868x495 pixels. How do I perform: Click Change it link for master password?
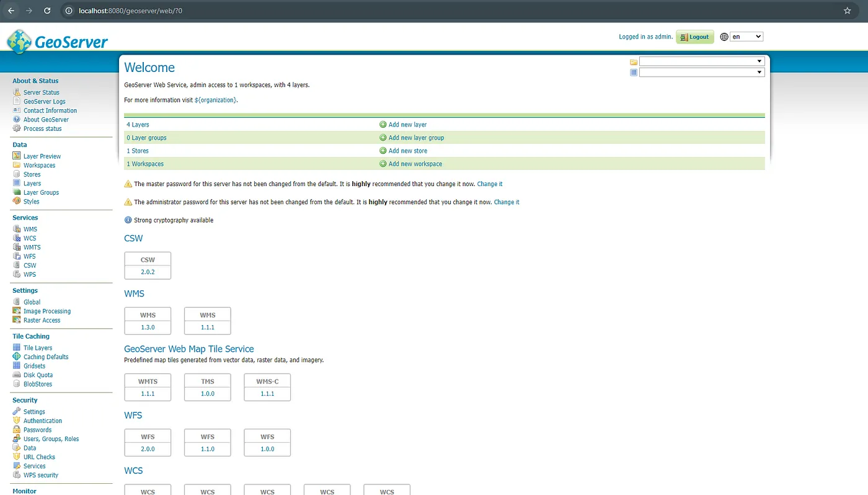(489, 184)
